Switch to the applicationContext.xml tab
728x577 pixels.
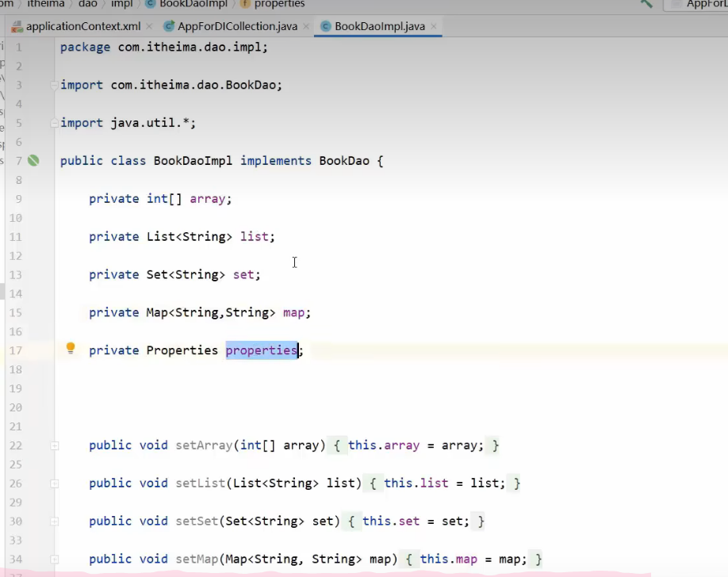(82, 26)
